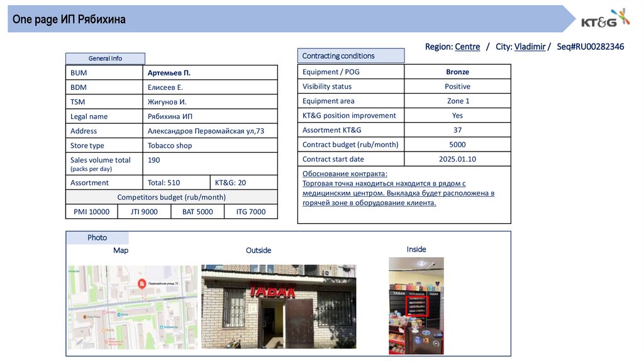Click the BUM label cell
The width and height of the screenshot is (644, 361).
click(x=104, y=73)
